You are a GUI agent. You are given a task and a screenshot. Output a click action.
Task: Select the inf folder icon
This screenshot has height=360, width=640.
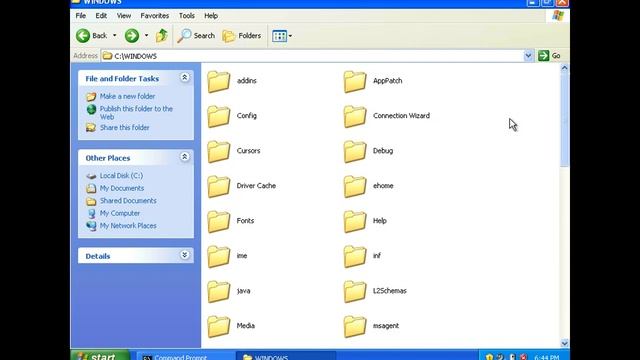(x=355, y=257)
